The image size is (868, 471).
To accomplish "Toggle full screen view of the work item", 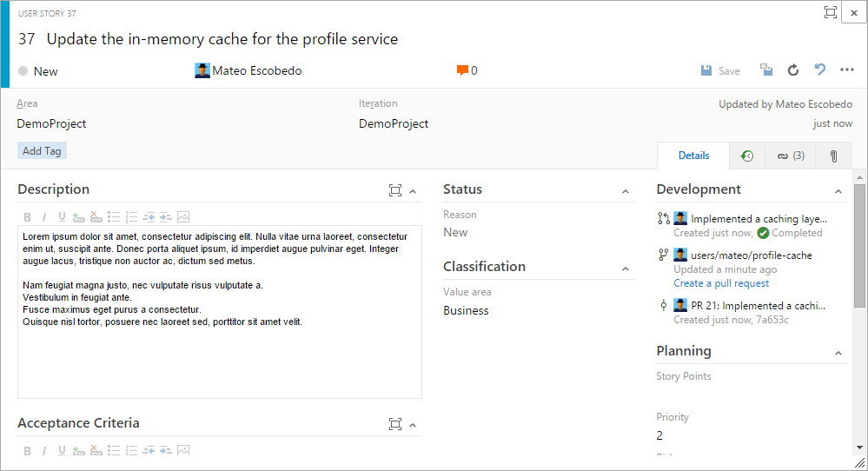I will [831, 12].
